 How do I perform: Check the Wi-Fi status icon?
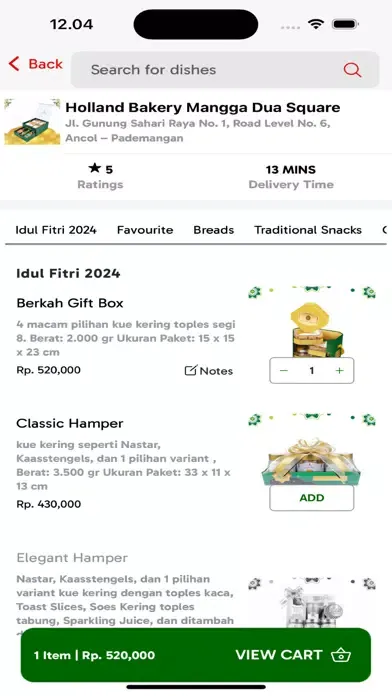click(x=316, y=24)
